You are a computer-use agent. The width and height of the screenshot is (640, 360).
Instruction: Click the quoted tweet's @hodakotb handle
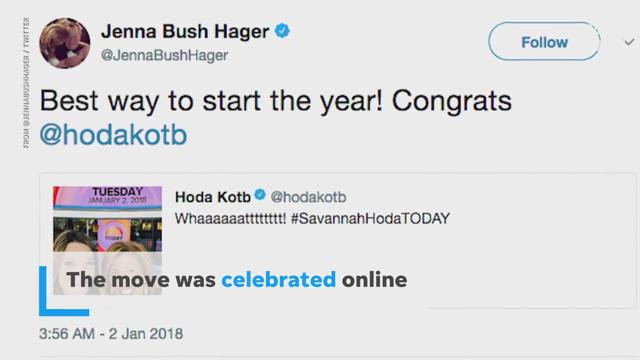pyautogui.click(x=308, y=197)
